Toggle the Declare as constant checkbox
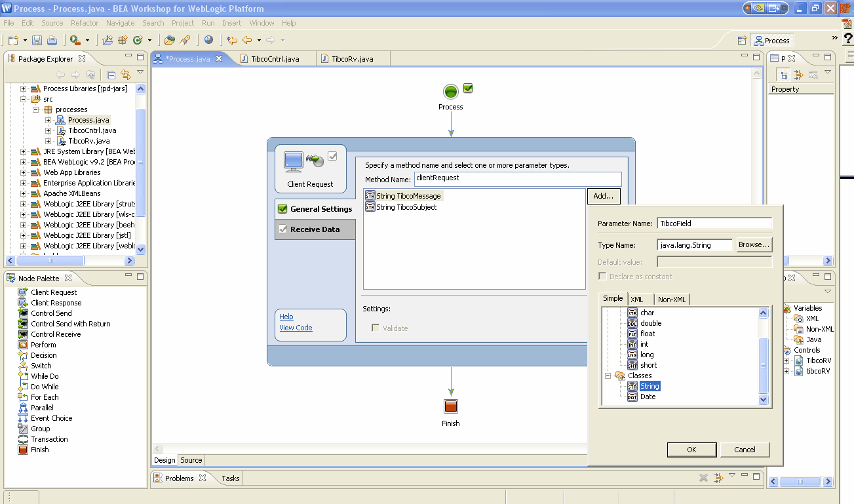 (x=602, y=277)
